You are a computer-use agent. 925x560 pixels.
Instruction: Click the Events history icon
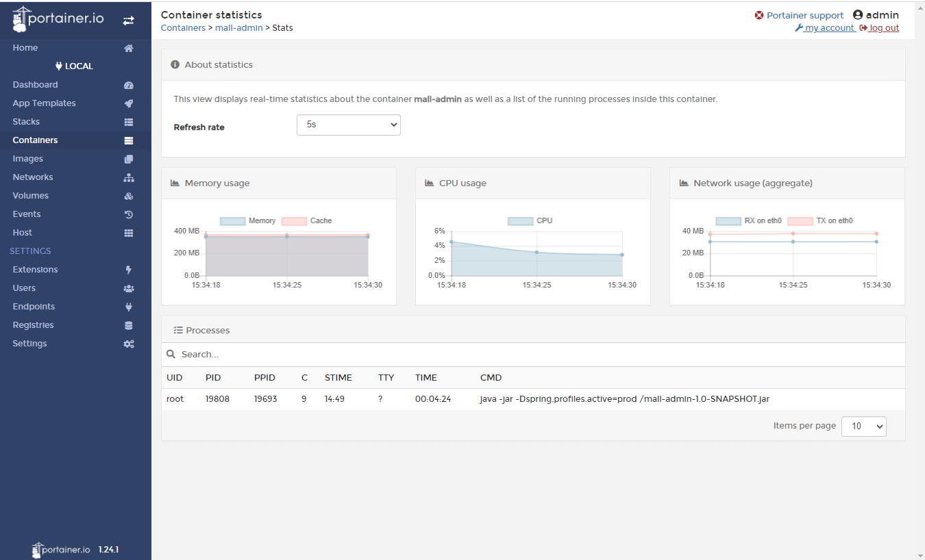pyautogui.click(x=128, y=214)
